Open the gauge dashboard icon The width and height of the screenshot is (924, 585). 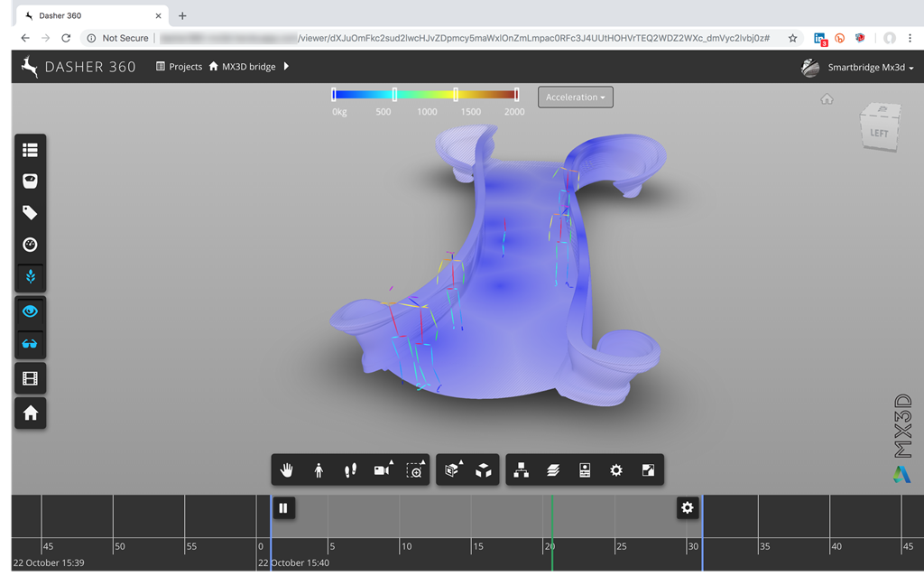point(30,245)
